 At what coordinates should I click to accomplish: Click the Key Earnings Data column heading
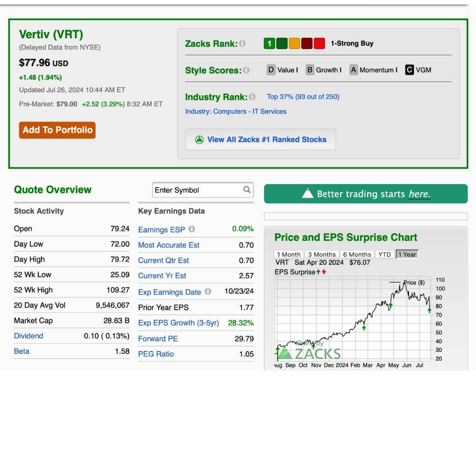171,211
